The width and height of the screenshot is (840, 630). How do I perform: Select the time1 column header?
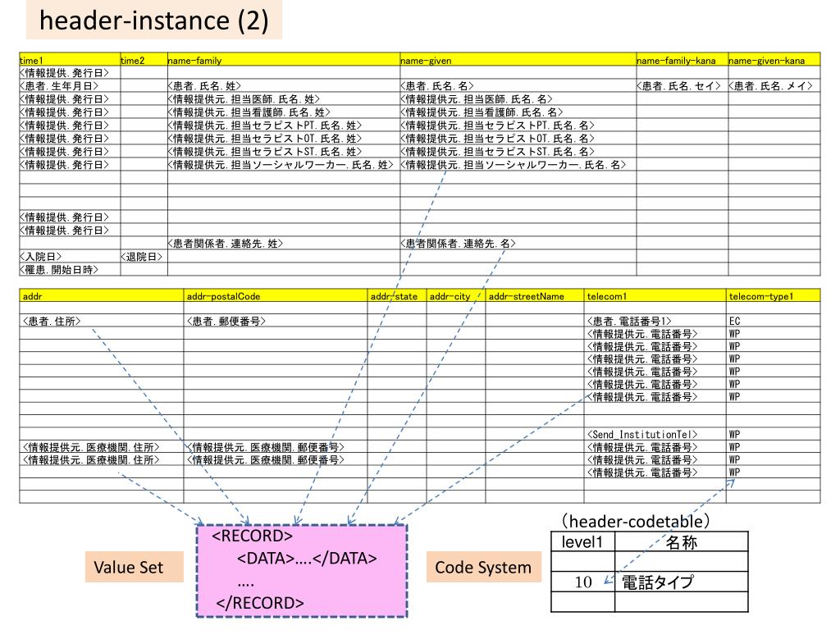click(69, 61)
